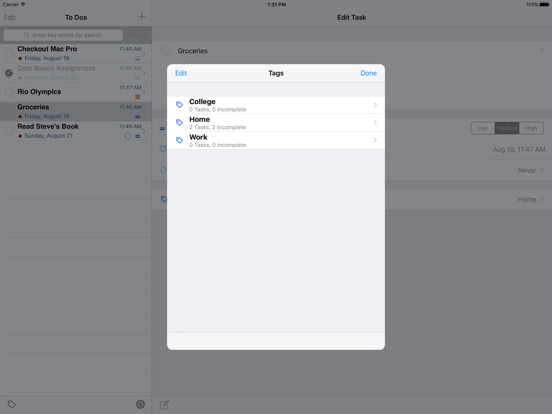
Task: Click the Work tag icon
Action: [179, 140]
